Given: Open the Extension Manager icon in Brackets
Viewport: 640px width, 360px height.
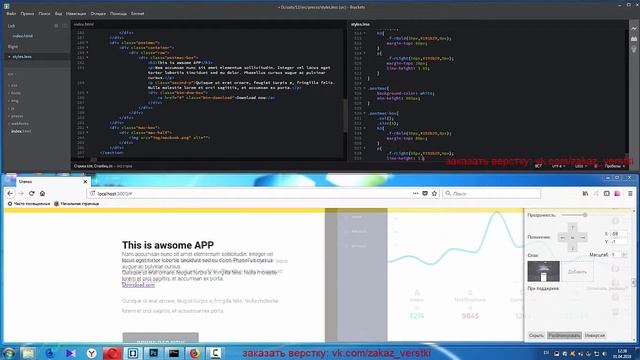Looking at the screenshot, I should pyautogui.click(x=634, y=39).
